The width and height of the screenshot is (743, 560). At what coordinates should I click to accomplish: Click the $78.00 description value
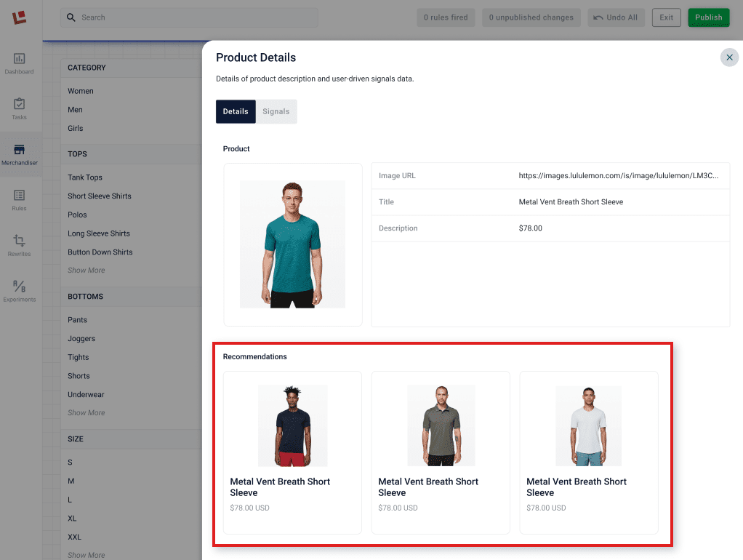click(x=530, y=228)
